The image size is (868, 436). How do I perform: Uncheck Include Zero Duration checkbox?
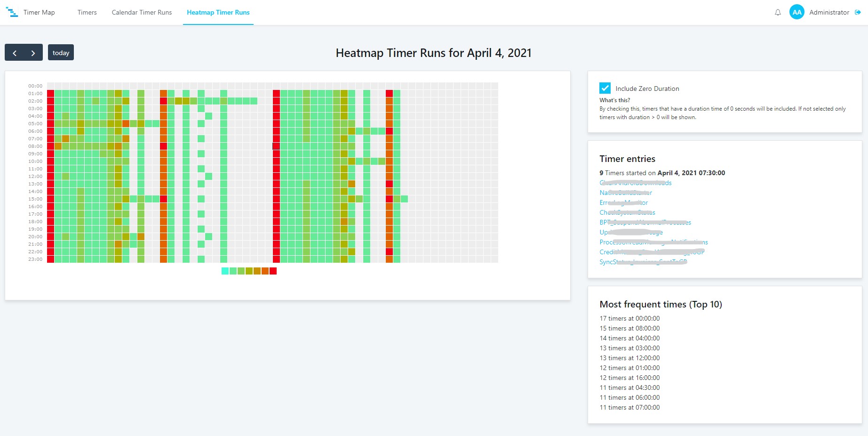pos(605,88)
